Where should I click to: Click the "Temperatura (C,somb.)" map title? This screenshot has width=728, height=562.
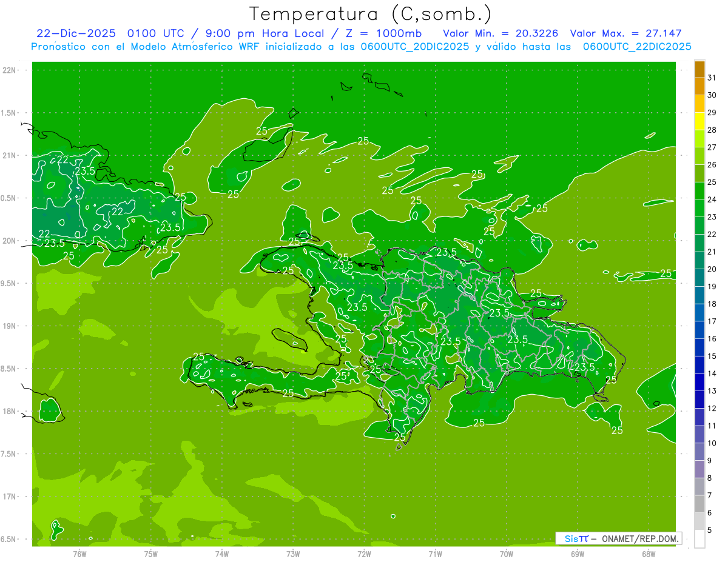[x=371, y=13]
